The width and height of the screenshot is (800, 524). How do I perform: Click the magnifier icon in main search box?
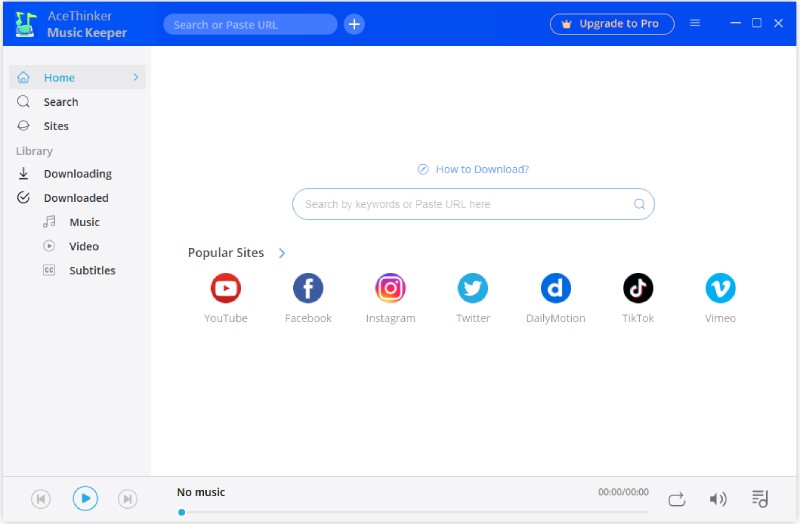(639, 204)
